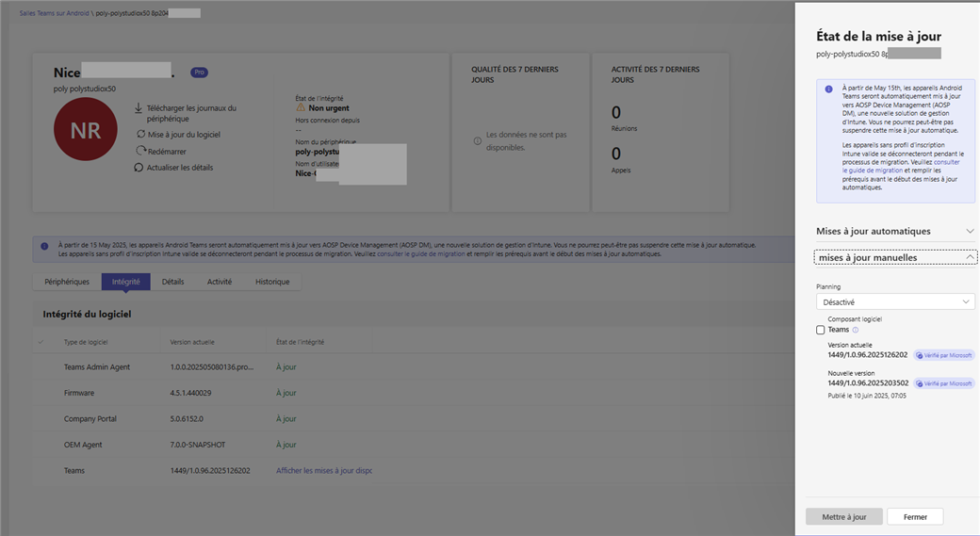Screen dimensions: 980x536
Task: Expand Mises à jour automatiques section
Action: [895, 231]
